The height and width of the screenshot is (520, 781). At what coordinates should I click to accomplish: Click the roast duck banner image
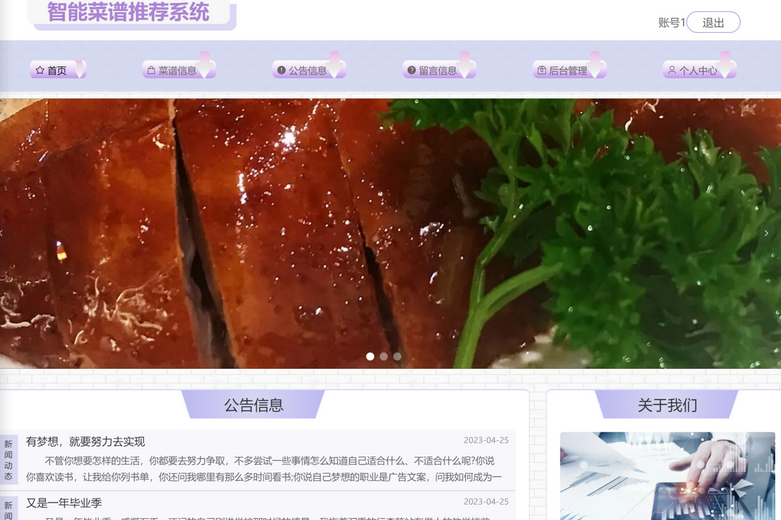390,234
